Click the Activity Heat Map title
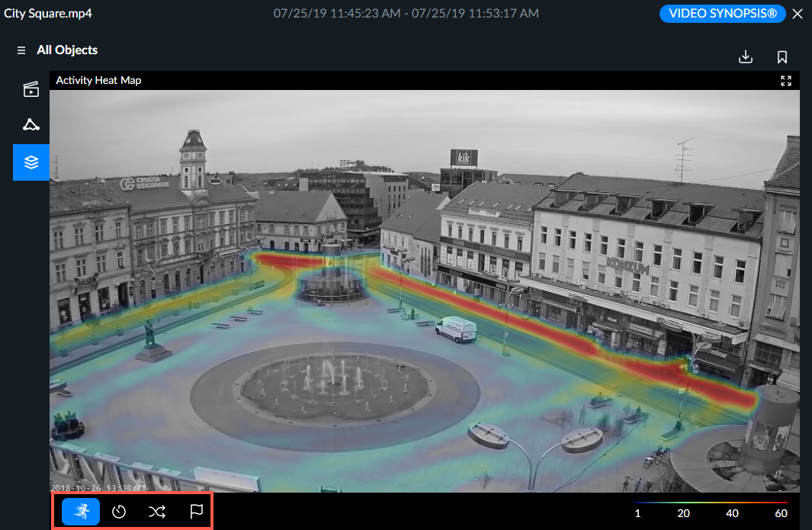This screenshot has height=530, width=812. (x=98, y=80)
